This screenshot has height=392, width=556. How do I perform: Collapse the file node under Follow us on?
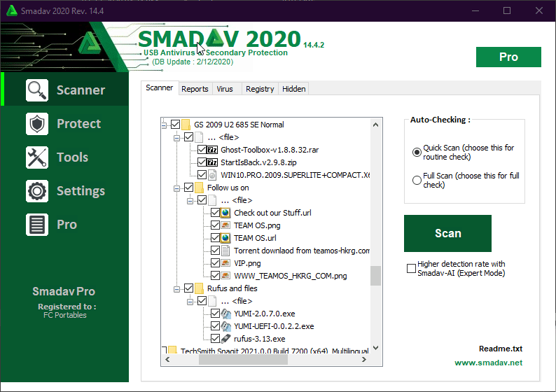[190, 201]
